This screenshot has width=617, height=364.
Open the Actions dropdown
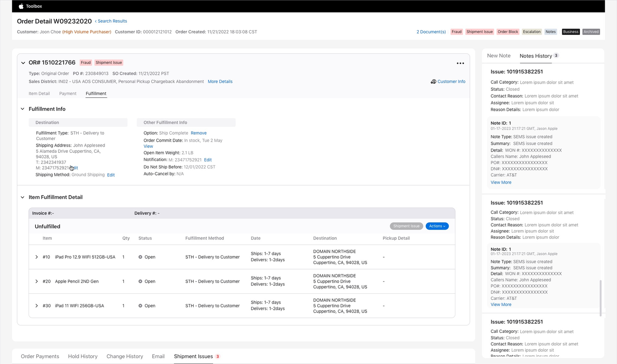[x=437, y=226]
